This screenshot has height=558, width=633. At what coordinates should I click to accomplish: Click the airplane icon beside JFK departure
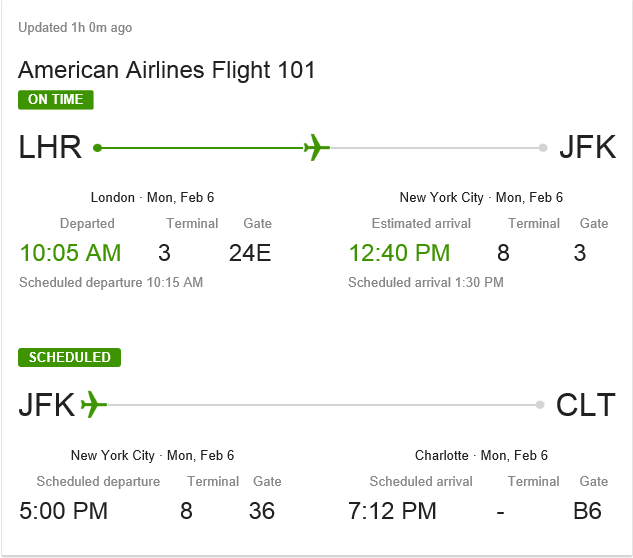(x=92, y=405)
